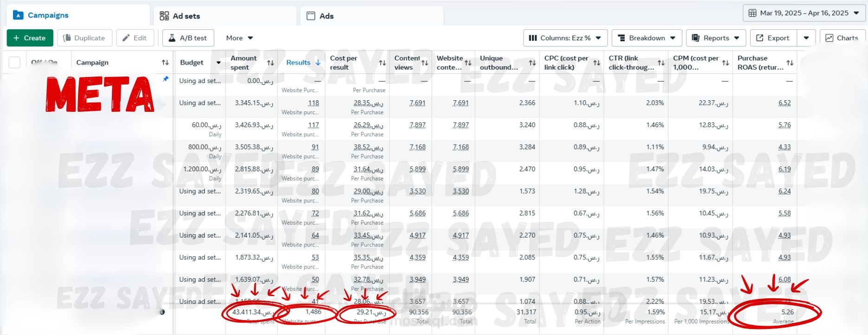Image resolution: width=868 pixels, height=335 pixels.
Task: Sort by Purchase ROAS arrows
Action: (790, 63)
